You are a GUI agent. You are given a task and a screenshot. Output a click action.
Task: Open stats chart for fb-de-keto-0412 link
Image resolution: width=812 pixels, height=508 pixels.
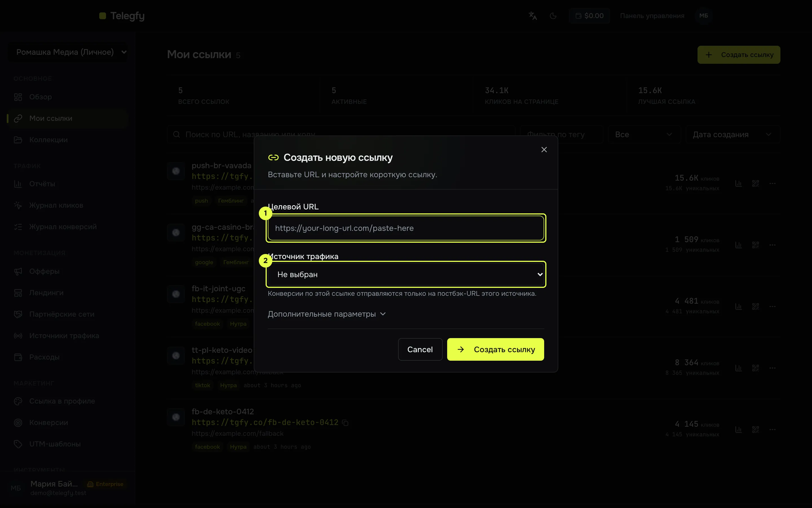pos(738,429)
